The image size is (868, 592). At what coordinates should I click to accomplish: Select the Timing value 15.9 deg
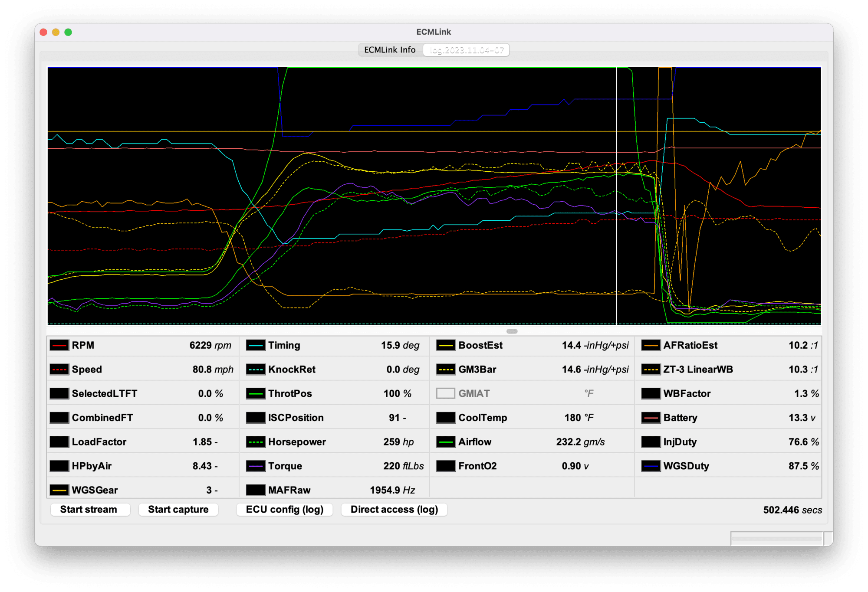pyautogui.click(x=400, y=345)
